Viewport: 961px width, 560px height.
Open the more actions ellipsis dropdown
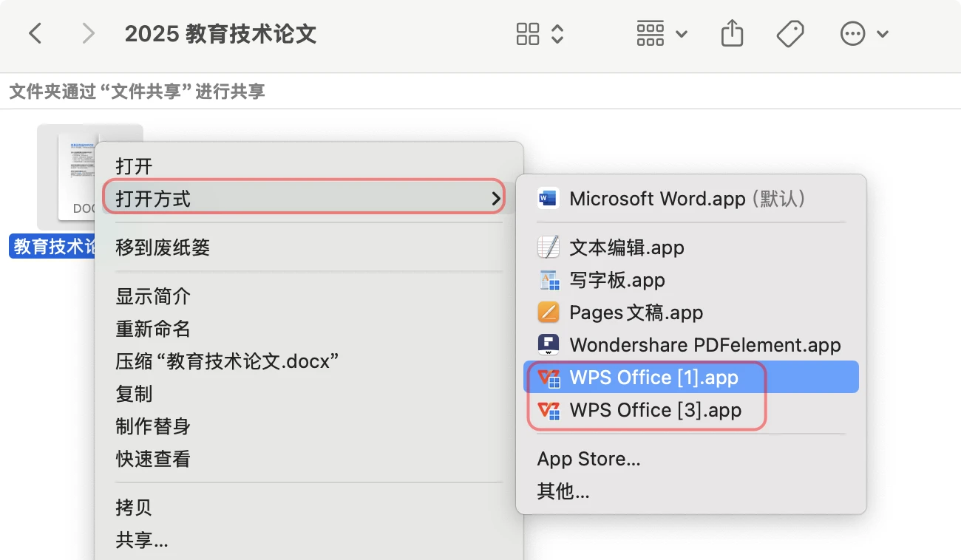(x=863, y=34)
